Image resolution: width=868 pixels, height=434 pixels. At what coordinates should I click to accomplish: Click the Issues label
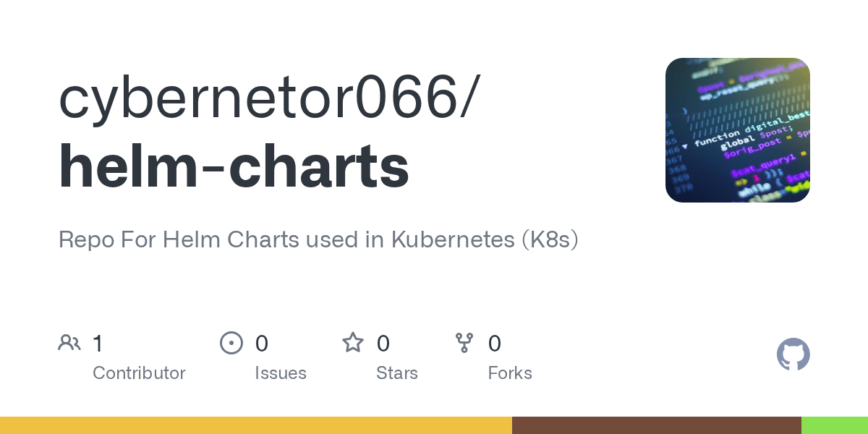(281, 373)
